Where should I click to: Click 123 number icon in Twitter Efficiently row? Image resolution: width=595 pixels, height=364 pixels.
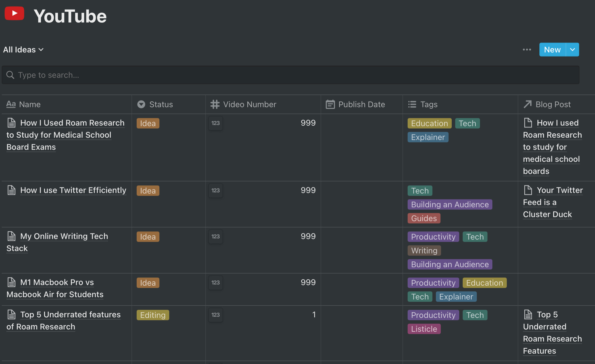[x=216, y=191]
